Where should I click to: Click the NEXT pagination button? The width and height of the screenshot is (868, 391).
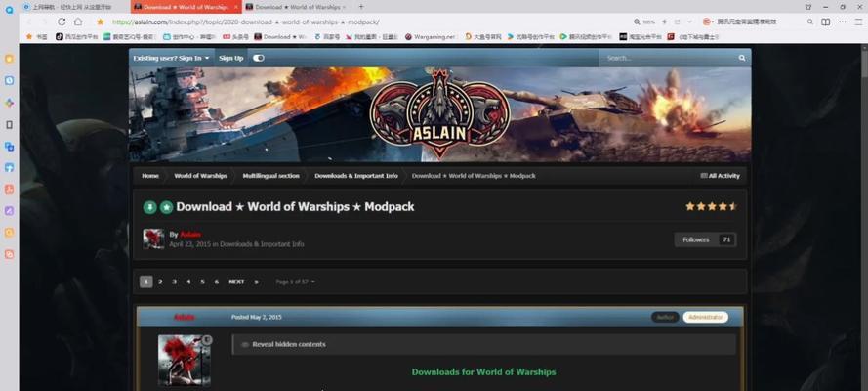pos(236,282)
